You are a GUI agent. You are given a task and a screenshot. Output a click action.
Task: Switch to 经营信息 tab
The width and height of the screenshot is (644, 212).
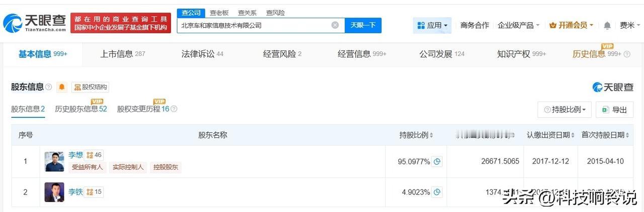[362, 54]
